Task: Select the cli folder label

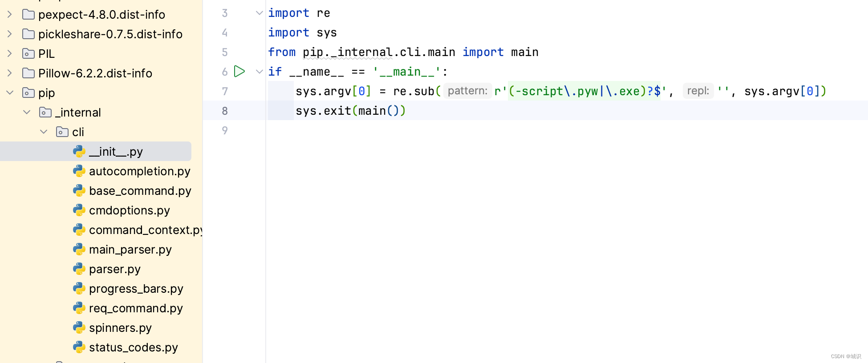Action: 78,132
